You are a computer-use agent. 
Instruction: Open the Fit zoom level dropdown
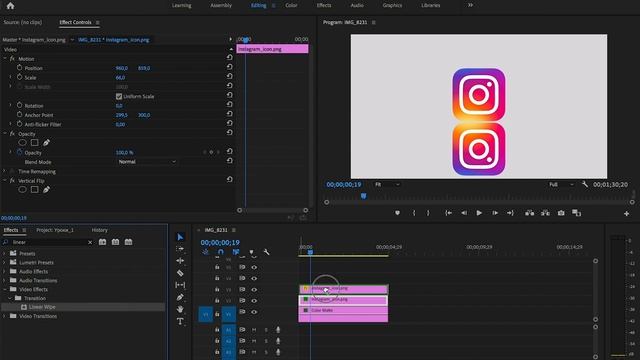tap(387, 184)
